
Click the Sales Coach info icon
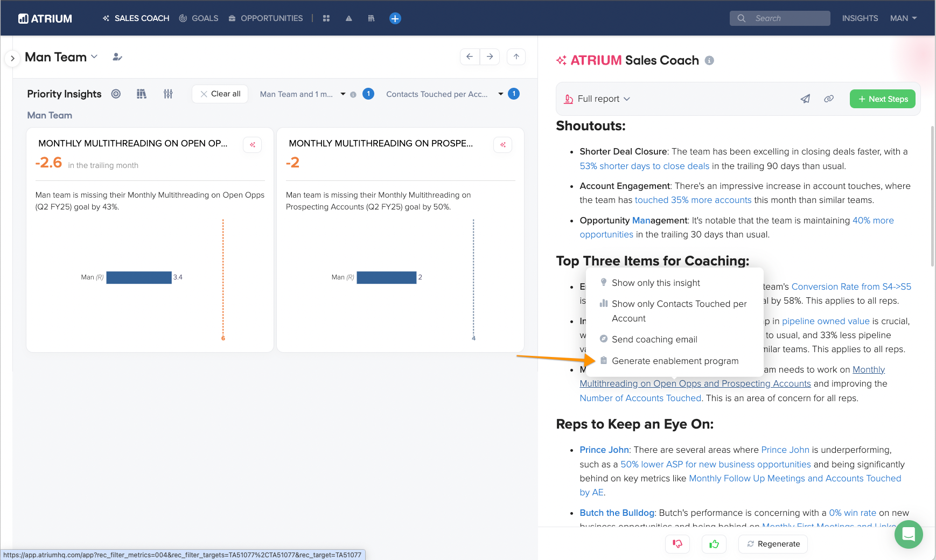pyautogui.click(x=709, y=60)
